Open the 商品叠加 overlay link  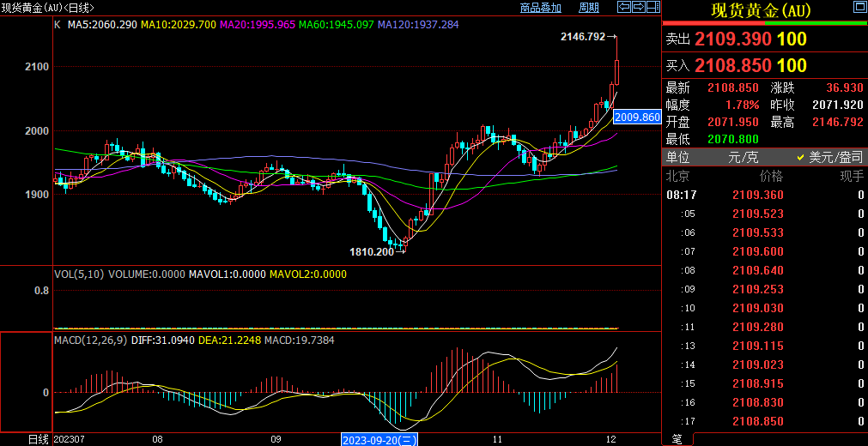[540, 8]
